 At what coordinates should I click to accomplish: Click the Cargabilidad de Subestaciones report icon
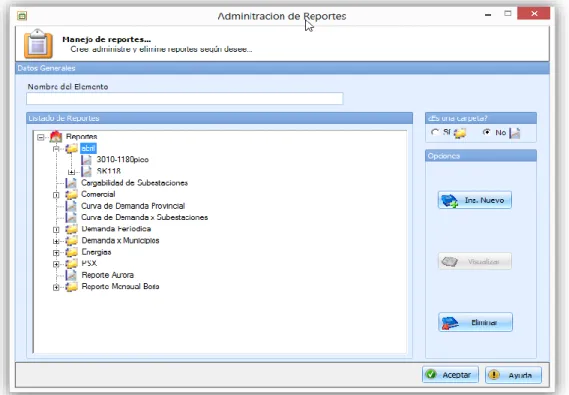[x=71, y=183]
